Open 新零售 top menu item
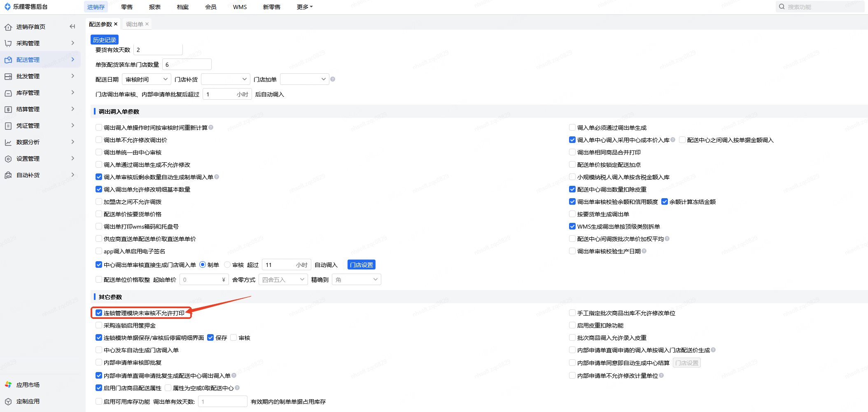 tap(272, 7)
